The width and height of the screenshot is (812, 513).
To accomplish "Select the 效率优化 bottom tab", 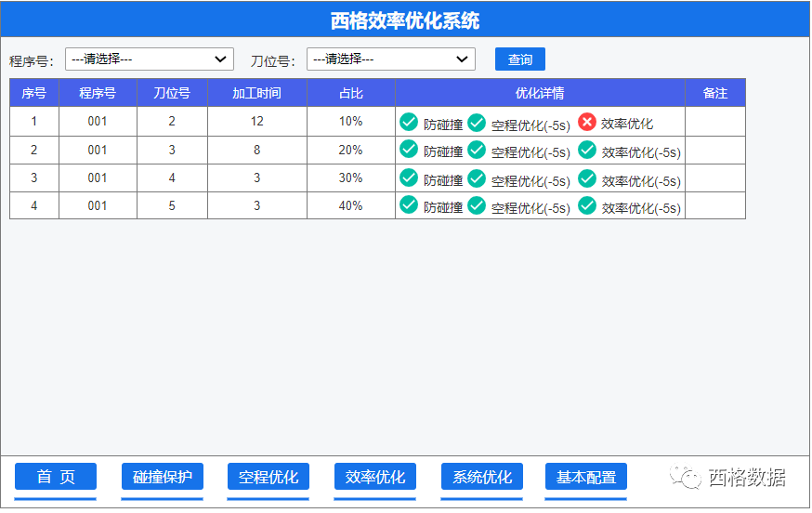I will (375, 477).
